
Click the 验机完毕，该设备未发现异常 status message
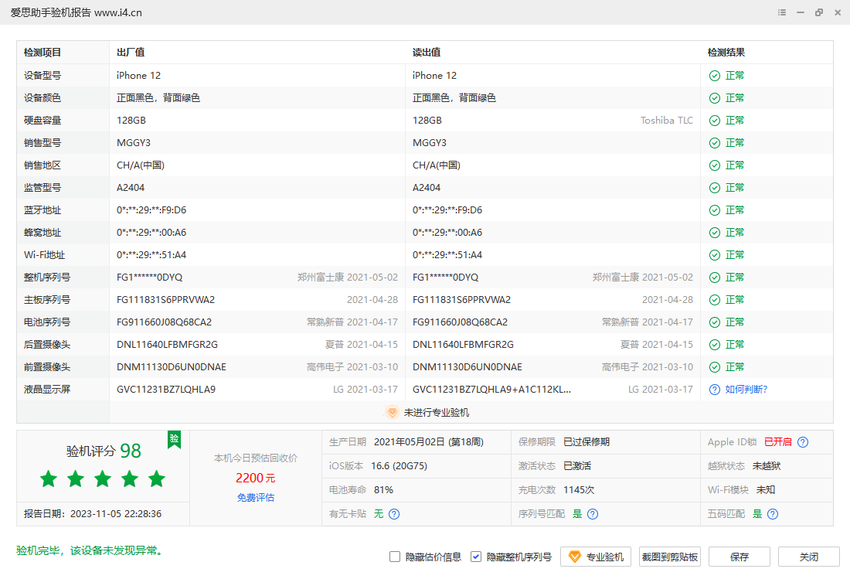pyautogui.click(x=89, y=551)
